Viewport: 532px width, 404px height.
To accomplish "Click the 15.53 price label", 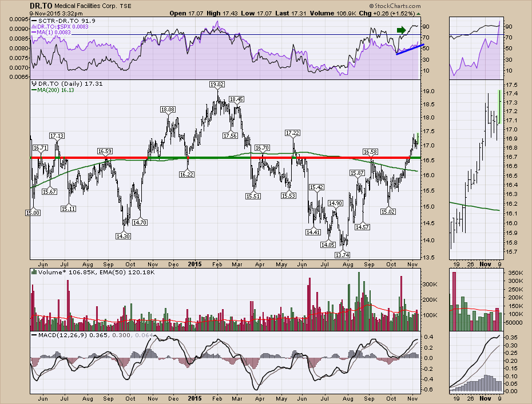I will 288,195.
